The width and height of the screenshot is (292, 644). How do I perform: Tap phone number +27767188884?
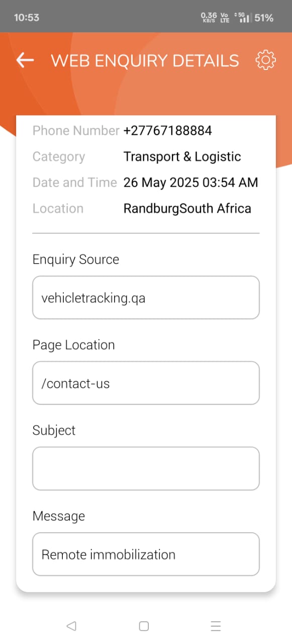coord(168,131)
